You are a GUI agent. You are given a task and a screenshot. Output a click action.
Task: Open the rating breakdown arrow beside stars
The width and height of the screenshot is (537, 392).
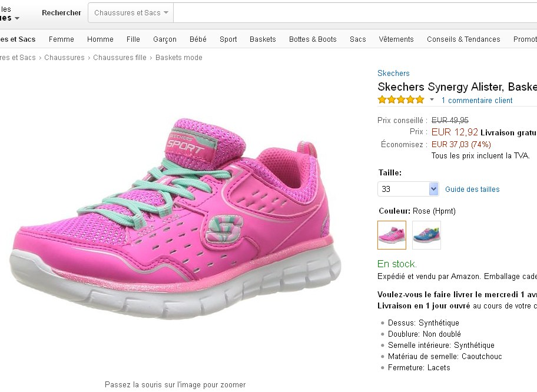[x=432, y=100]
